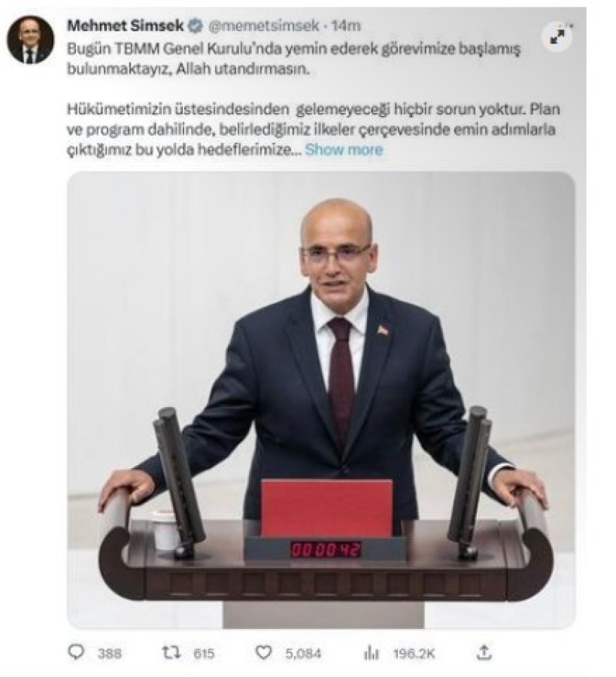The width and height of the screenshot is (616, 677).
Task: Click the @memetsimsek handle
Action: (264, 26)
